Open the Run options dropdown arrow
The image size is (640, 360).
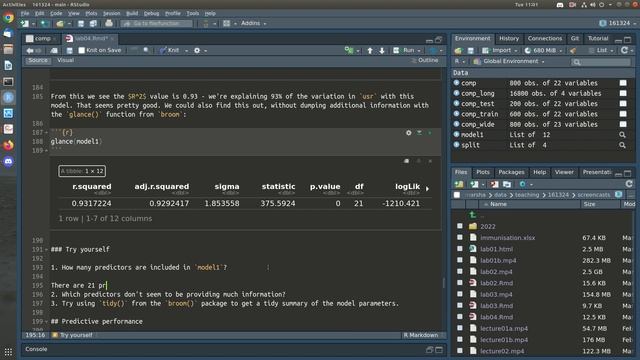point(419,51)
